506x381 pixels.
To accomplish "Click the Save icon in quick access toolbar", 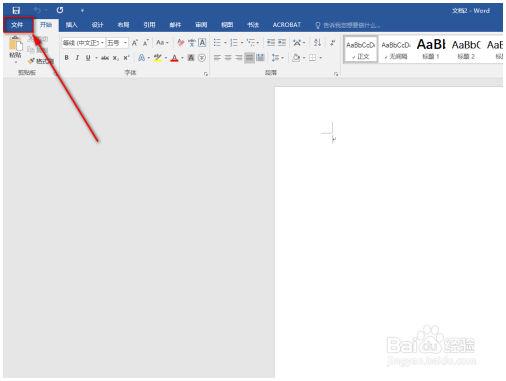I will click(16, 10).
